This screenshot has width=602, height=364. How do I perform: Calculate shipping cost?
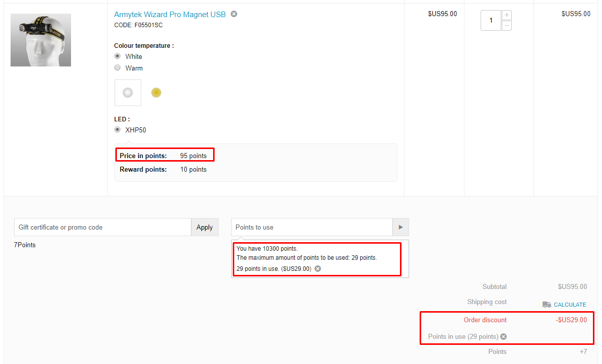point(570,305)
